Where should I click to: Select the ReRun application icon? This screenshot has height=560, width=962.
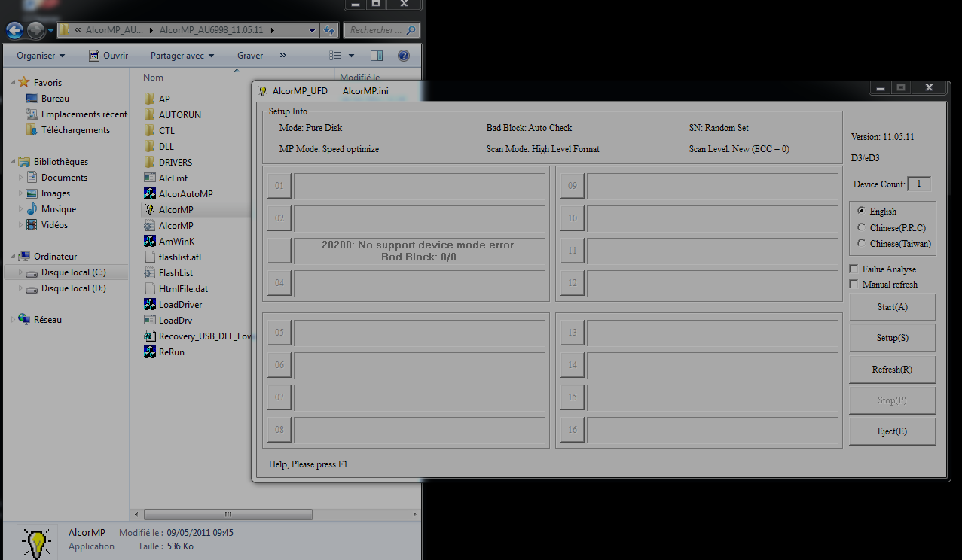pyautogui.click(x=149, y=352)
